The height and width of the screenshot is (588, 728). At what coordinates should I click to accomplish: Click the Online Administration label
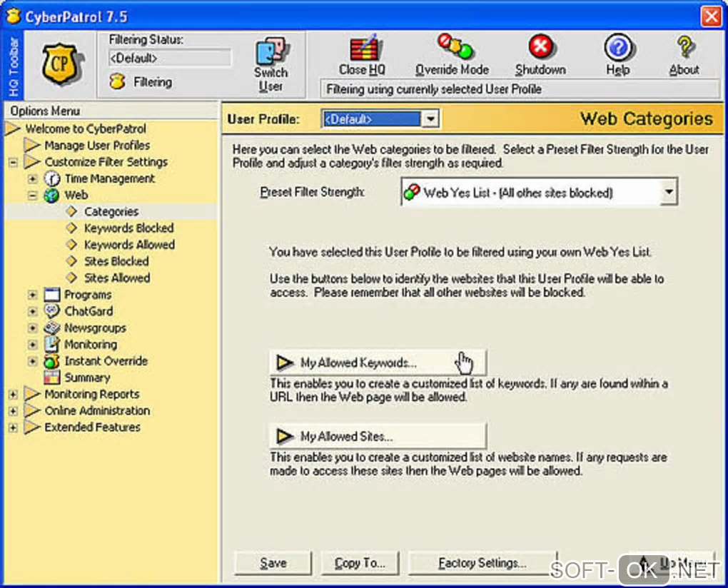coord(97,411)
